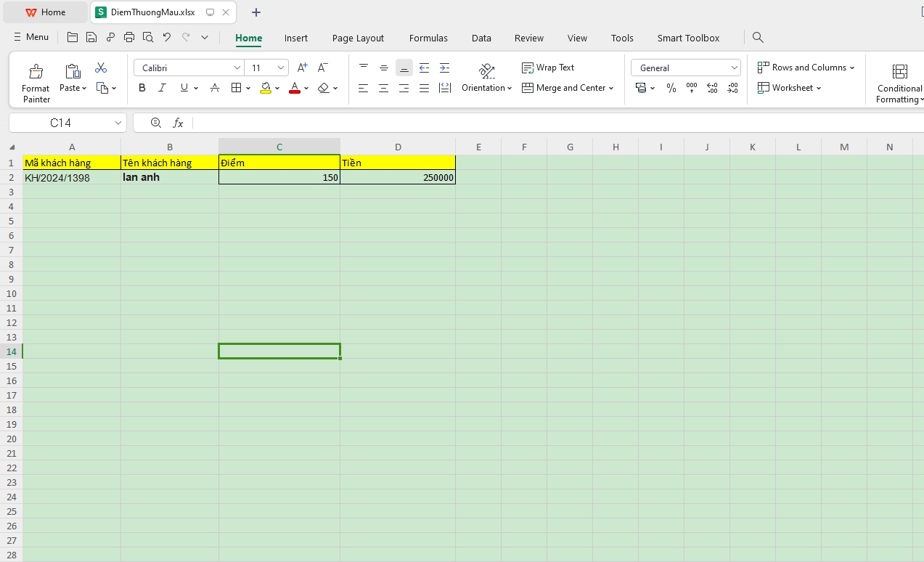Screen dimensions: 924x562
Task: Expand the General number format dropdown
Action: pos(733,68)
